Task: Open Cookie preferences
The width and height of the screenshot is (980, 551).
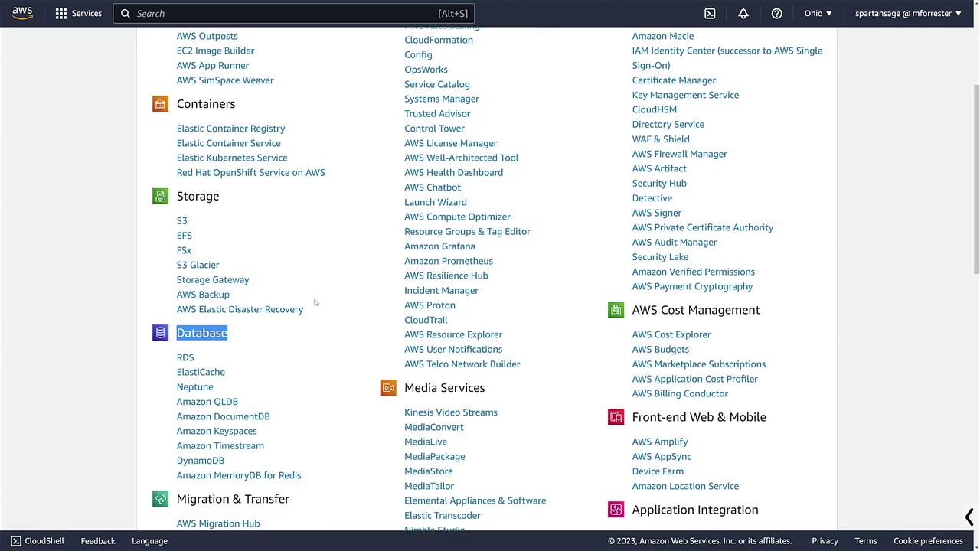Action: click(928, 540)
